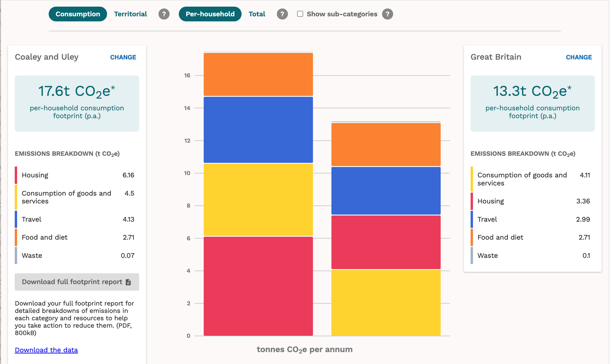The height and width of the screenshot is (364, 610).
Task: Download full footprint report
Action: pos(77,282)
